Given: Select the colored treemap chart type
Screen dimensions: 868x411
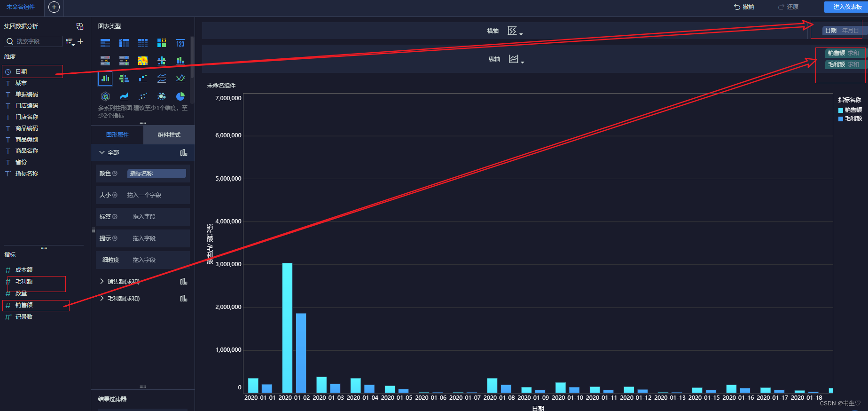Looking at the screenshot, I should (x=162, y=43).
